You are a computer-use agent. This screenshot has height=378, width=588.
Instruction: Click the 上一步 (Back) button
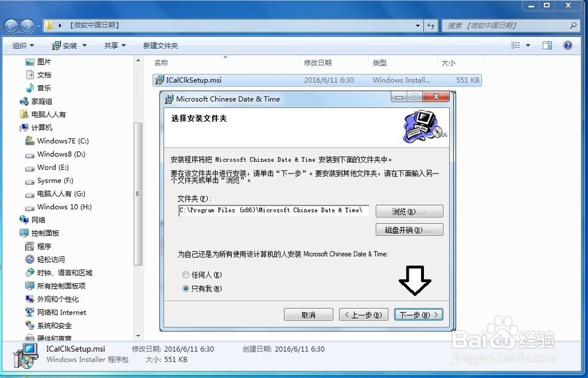[363, 315]
